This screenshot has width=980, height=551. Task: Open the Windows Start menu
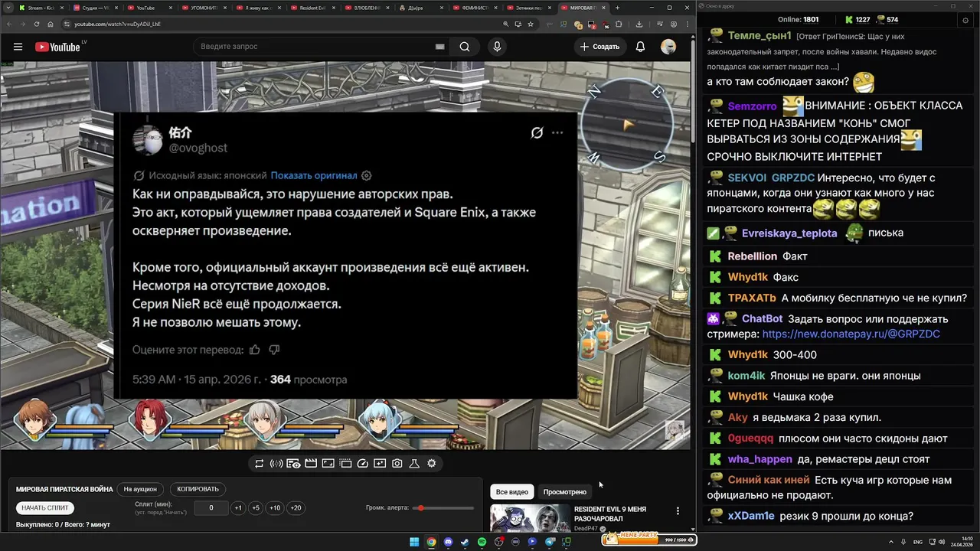414,542
